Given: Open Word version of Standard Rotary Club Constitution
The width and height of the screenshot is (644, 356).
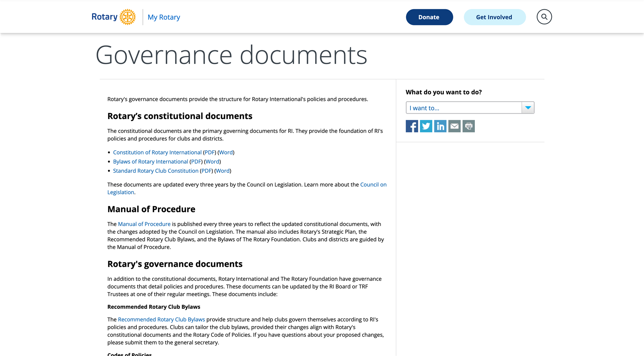Looking at the screenshot, I should pyautogui.click(x=223, y=171).
